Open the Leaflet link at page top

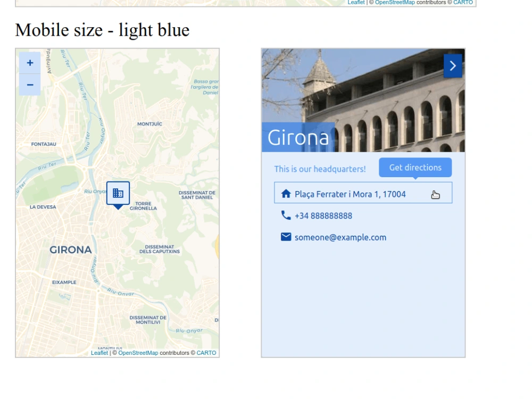(356, 2)
